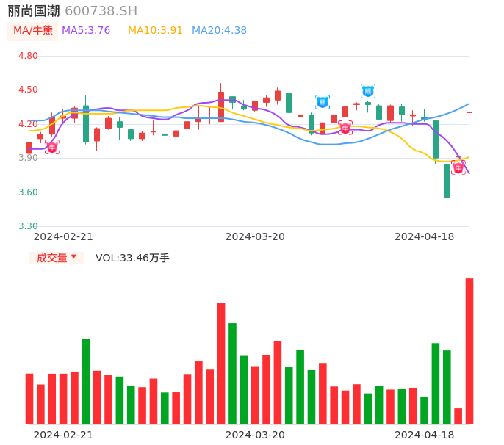This screenshot has height=445, width=504.
Task: Click the MA5:3.76 legend label
Action: 86,31
